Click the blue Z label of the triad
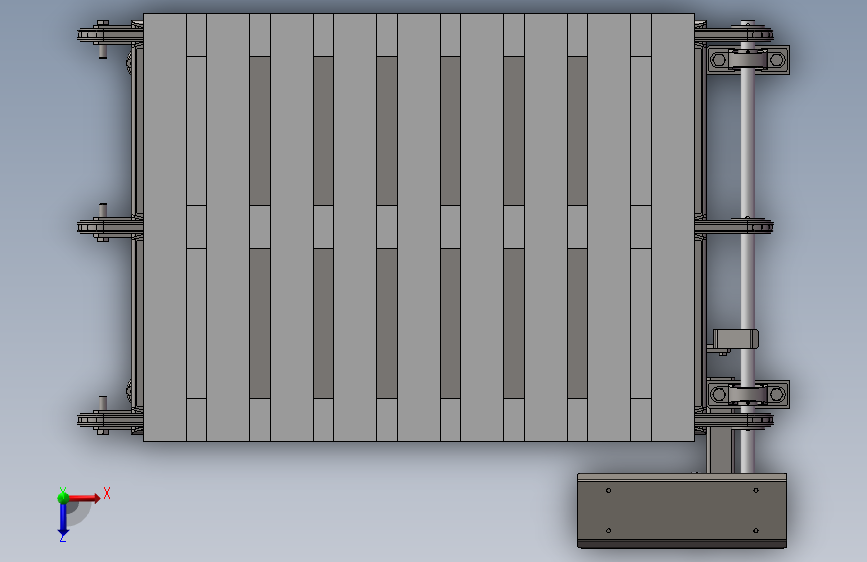Image resolution: width=867 pixels, height=562 pixels. tap(62, 537)
